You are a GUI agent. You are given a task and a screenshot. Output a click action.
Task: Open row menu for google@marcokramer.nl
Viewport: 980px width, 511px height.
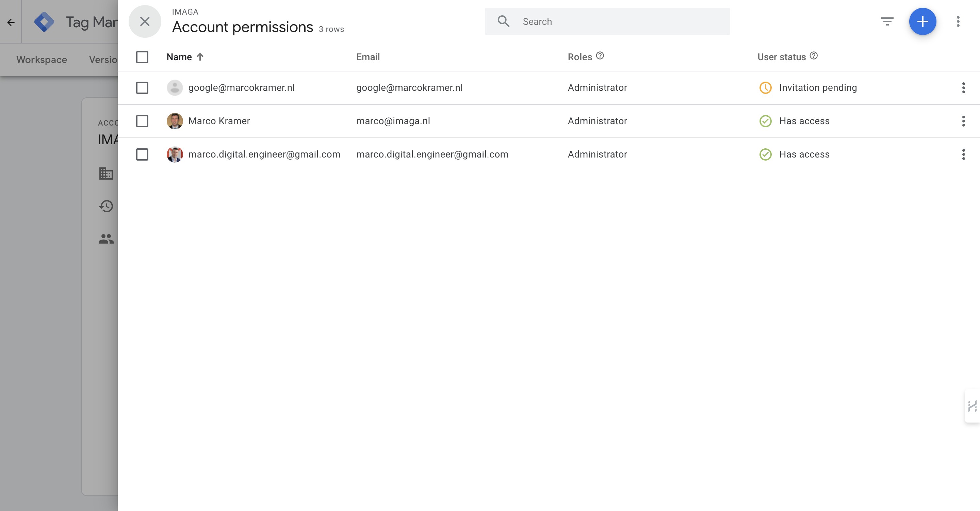tap(963, 88)
